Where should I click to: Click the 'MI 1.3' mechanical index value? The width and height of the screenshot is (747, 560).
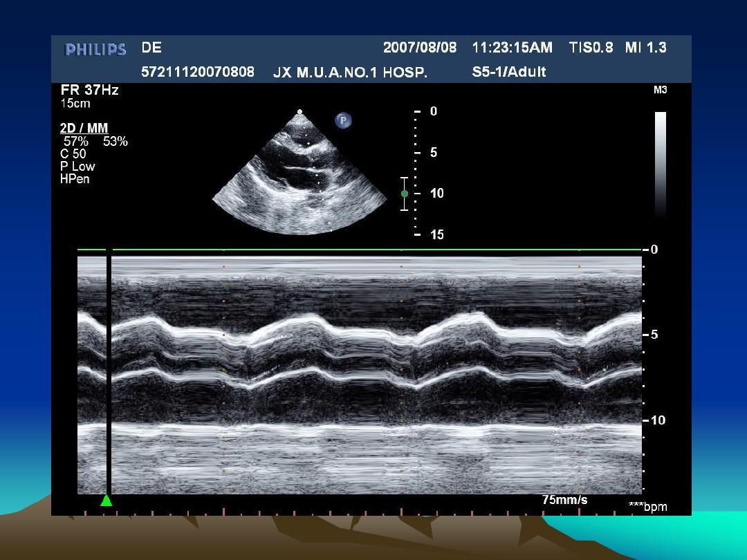646,48
